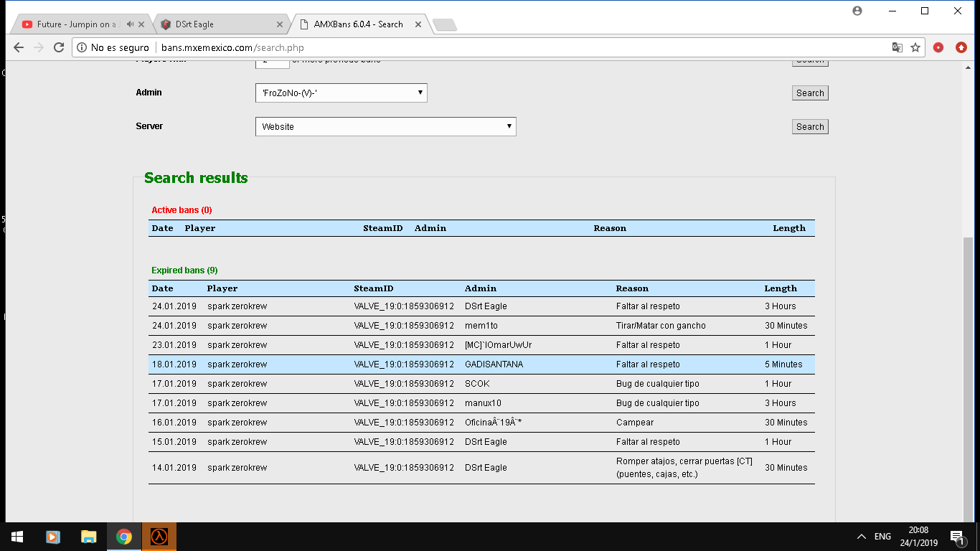Select the ban row by admin mem1to
This screenshot has height=551, width=980.
pos(481,326)
